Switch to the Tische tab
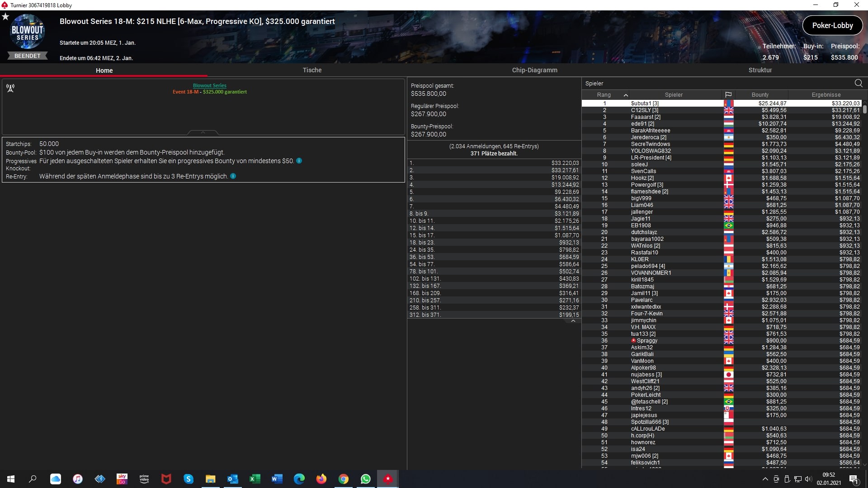The width and height of the screenshot is (868, 488). click(312, 70)
